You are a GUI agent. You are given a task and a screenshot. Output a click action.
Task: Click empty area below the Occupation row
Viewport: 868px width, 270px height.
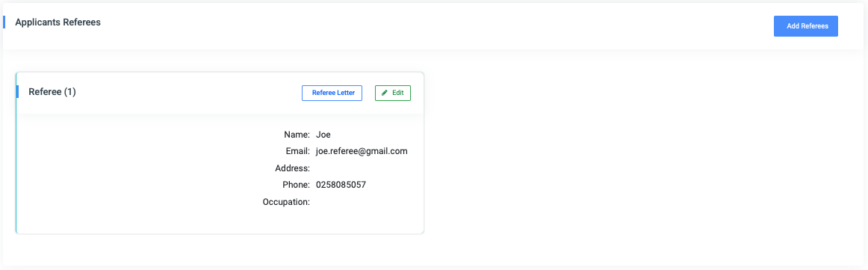tap(220, 221)
